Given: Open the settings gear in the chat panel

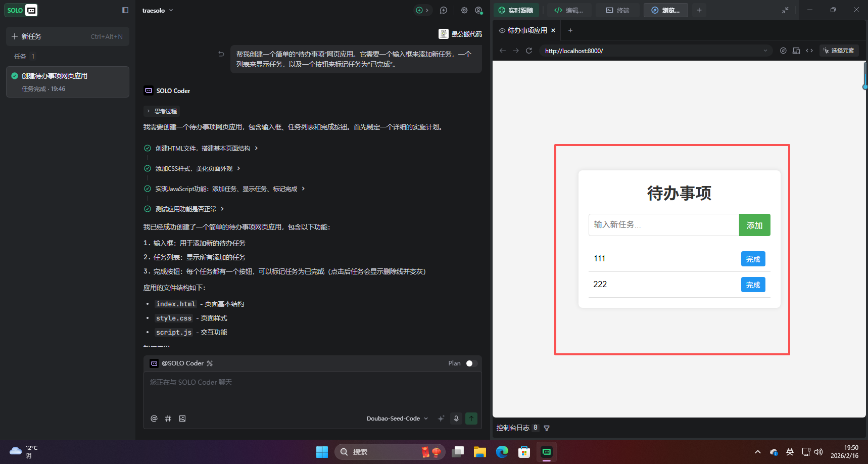Looking at the screenshot, I should [464, 10].
